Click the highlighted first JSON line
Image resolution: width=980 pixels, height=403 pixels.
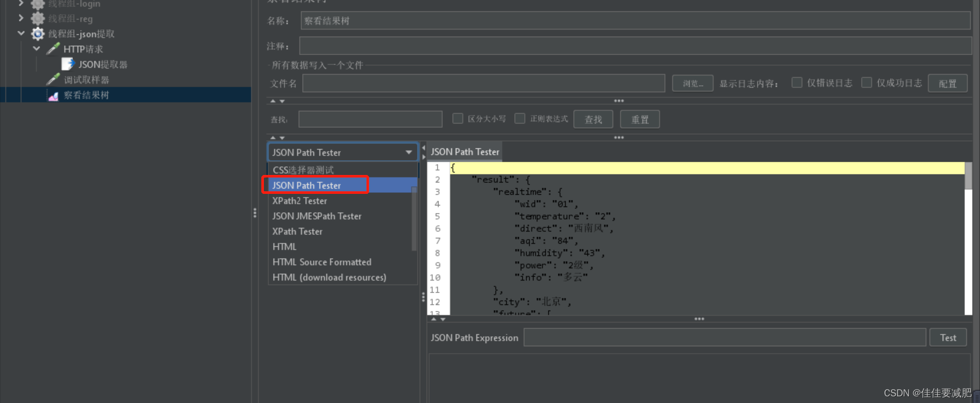[707, 168]
